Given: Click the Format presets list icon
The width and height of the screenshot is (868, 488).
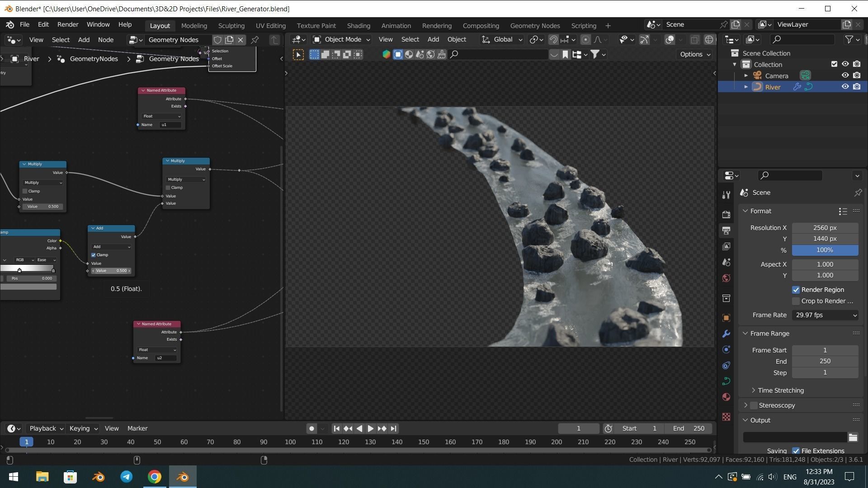Looking at the screenshot, I should pyautogui.click(x=843, y=211).
